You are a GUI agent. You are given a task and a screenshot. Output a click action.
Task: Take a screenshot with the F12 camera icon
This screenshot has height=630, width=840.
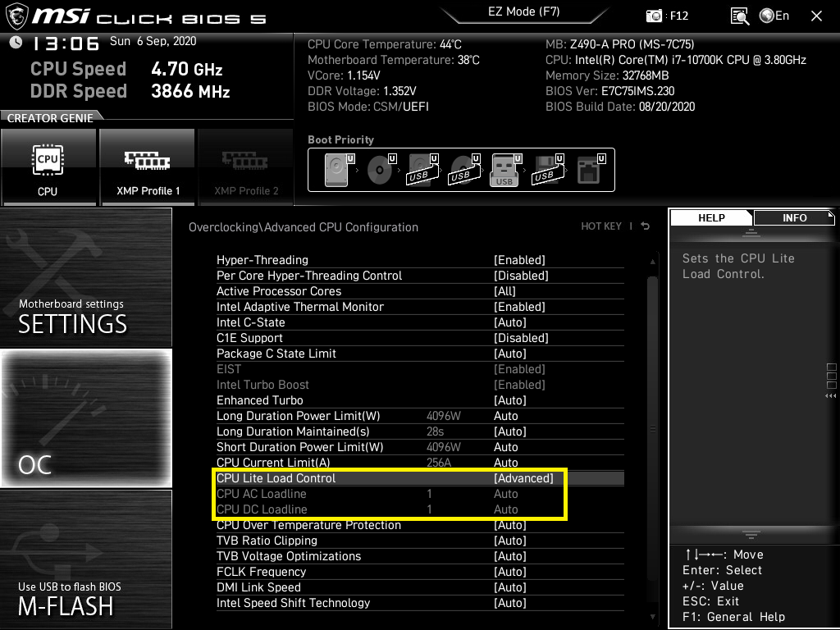654,16
